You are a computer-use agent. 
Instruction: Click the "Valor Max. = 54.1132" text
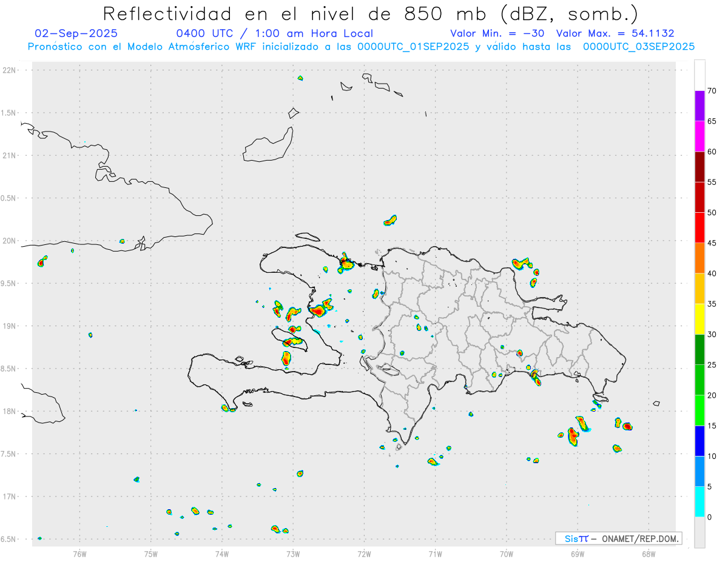pos(615,33)
